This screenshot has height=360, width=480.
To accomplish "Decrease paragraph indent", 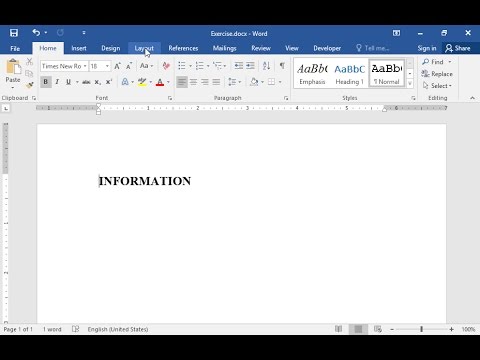I will tap(239, 66).
